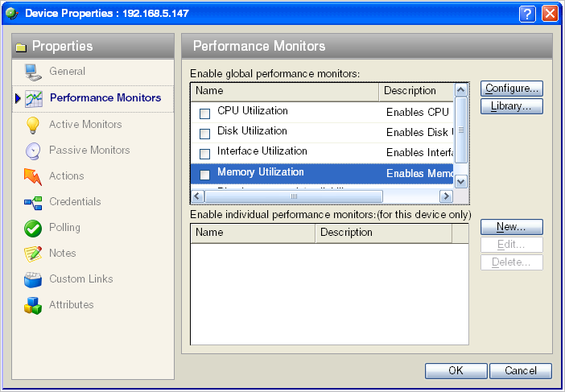This screenshot has height=392, width=565.
Task: Click the Active Monitors light bulb icon
Action: [33, 125]
